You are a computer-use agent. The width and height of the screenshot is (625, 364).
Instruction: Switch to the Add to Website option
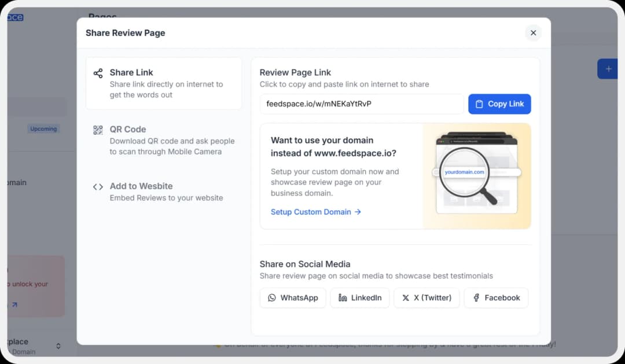tap(163, 192)
